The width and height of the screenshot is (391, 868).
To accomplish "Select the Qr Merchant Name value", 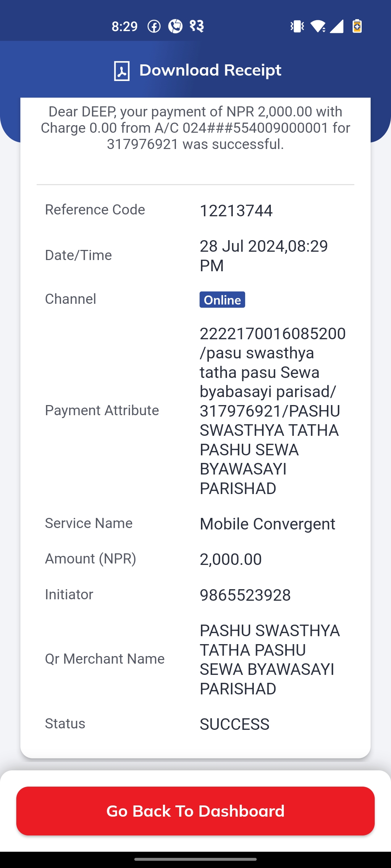I will [270, 660].
